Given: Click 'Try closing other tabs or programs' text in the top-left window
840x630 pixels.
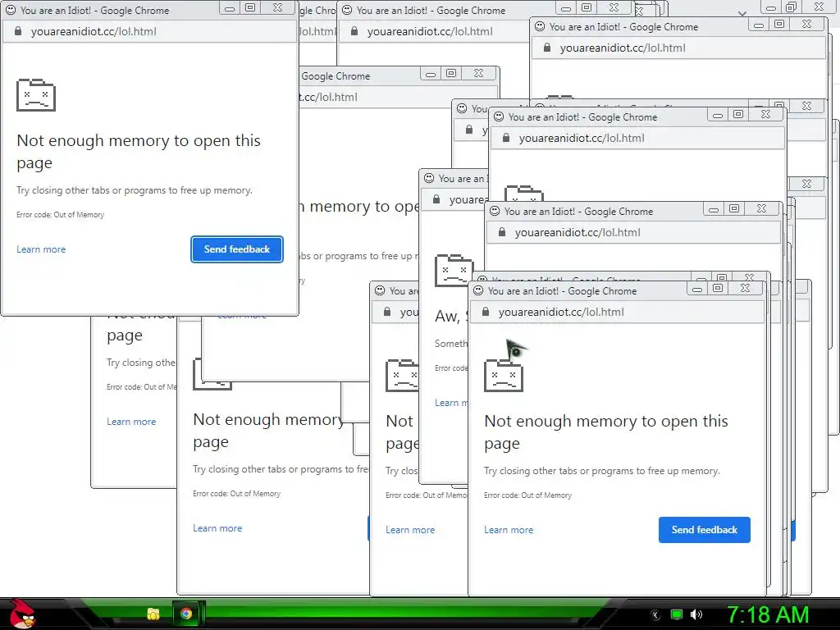Looking at the screenshot, I should (x=135, y=190).
